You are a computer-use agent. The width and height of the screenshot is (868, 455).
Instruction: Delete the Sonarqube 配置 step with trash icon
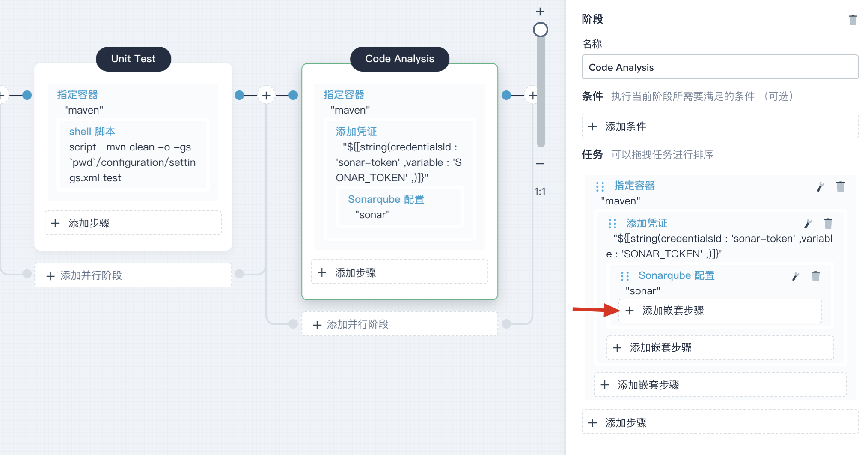click(x=816, y=275)
